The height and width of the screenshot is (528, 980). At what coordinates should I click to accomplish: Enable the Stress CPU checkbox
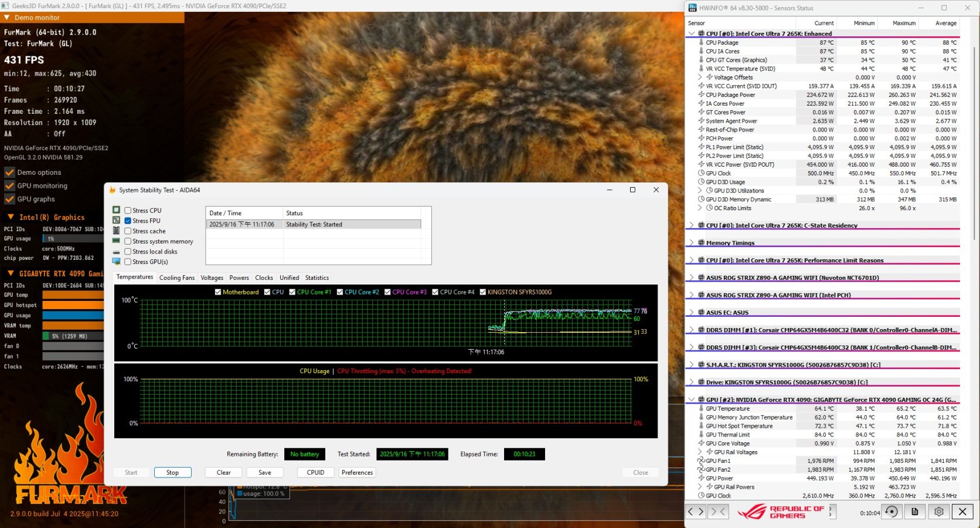pyautogui.click(x=128, y=211)
